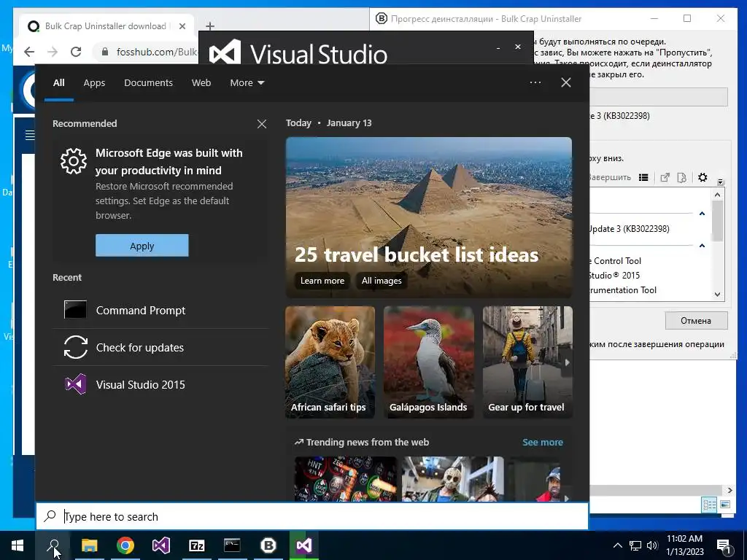This screenshot has height=560, width=747.
Task: Open the Windows Start menu
Action: coord(18,545)
